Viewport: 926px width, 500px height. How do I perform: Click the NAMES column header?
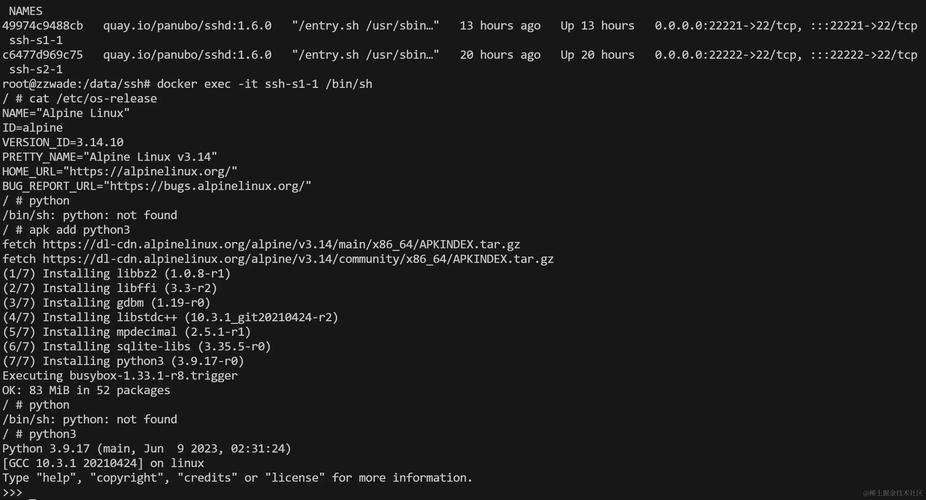[x=25, y=11]
